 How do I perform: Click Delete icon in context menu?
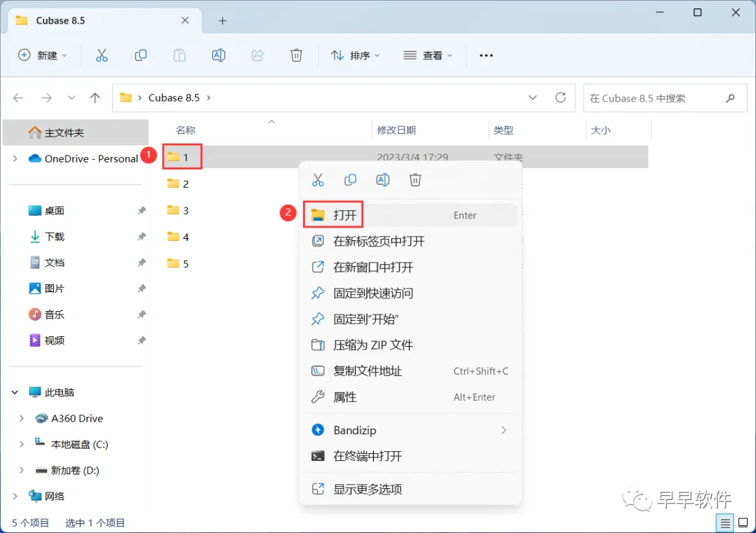[415, 180]
